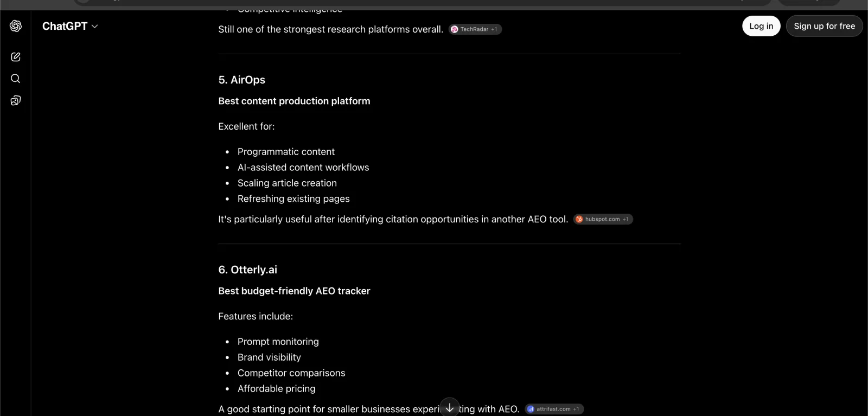Viewport: 868px width, 416px height.
Task: Click the 'Affordable pricing' bullet
Action: point(277,389)
